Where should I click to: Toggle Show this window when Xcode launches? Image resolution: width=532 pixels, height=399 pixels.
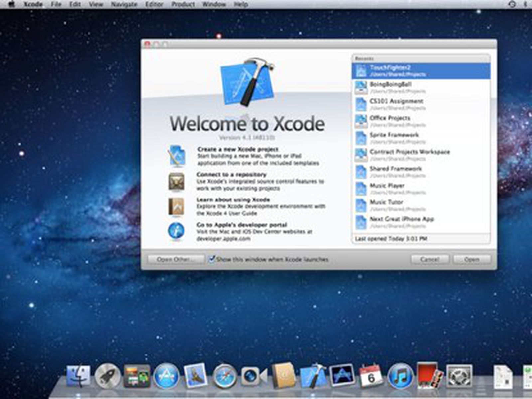tap(212, 259)
